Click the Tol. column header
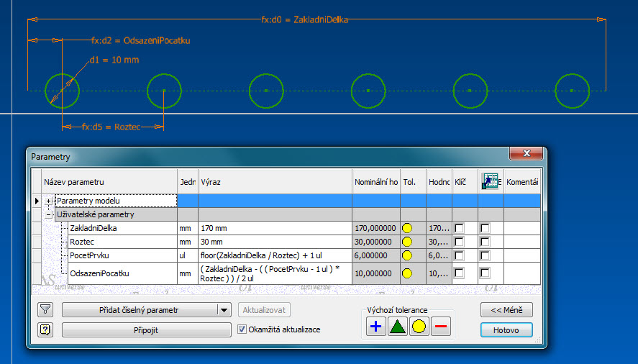The height and width of the screenshot is (364, 638). [413, 181]
